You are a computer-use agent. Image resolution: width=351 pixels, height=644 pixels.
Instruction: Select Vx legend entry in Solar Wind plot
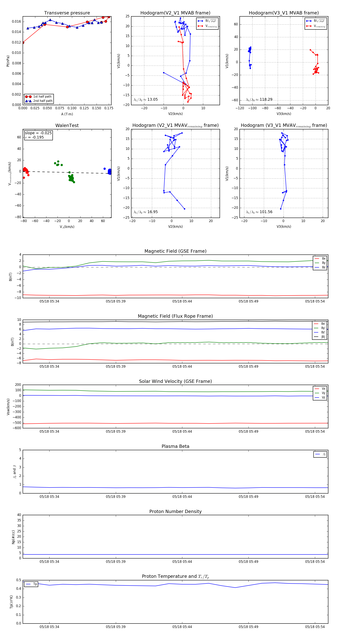(320, 389)
